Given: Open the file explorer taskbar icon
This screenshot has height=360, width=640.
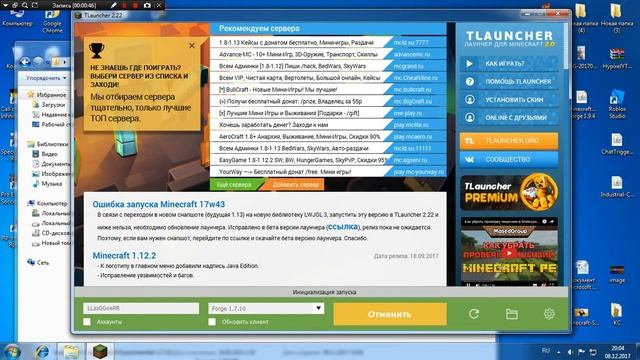Looking at the screenshot, I should pyautogui.click(x=71, y=352).
